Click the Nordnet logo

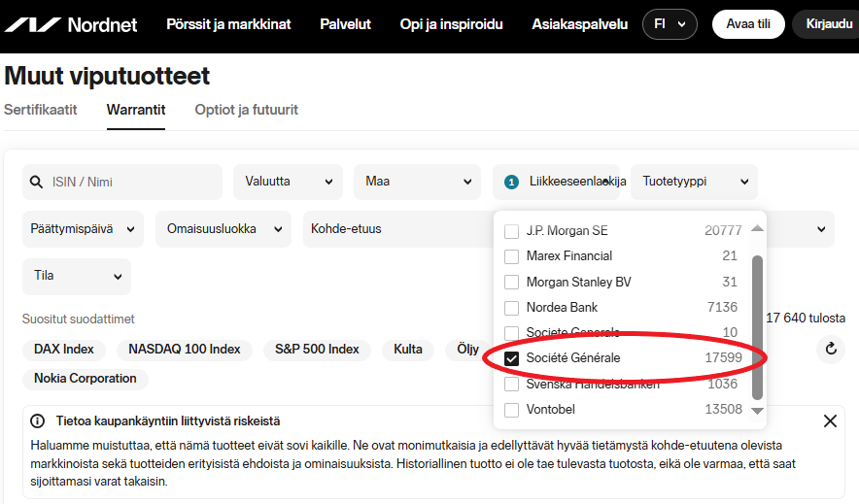(71, 24)
